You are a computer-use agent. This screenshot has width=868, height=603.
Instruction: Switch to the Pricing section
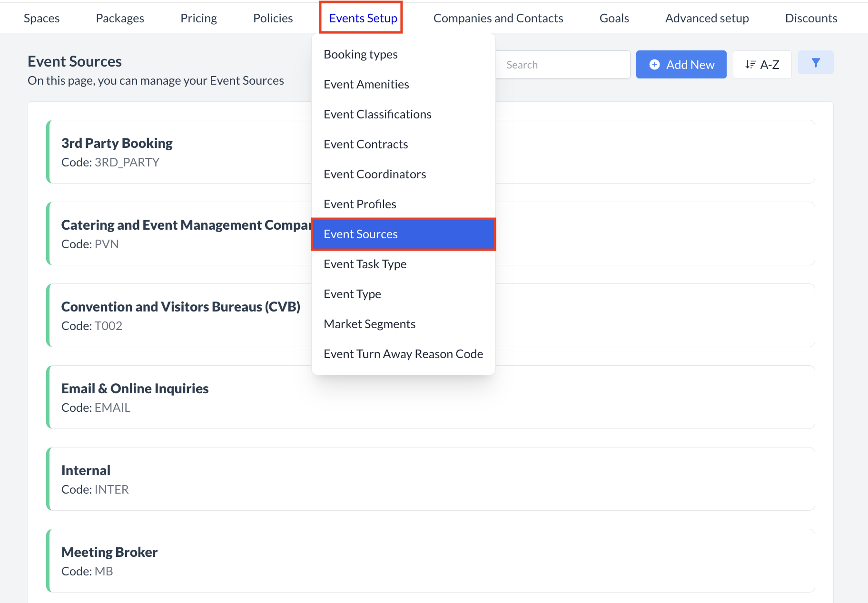[198, 18]
